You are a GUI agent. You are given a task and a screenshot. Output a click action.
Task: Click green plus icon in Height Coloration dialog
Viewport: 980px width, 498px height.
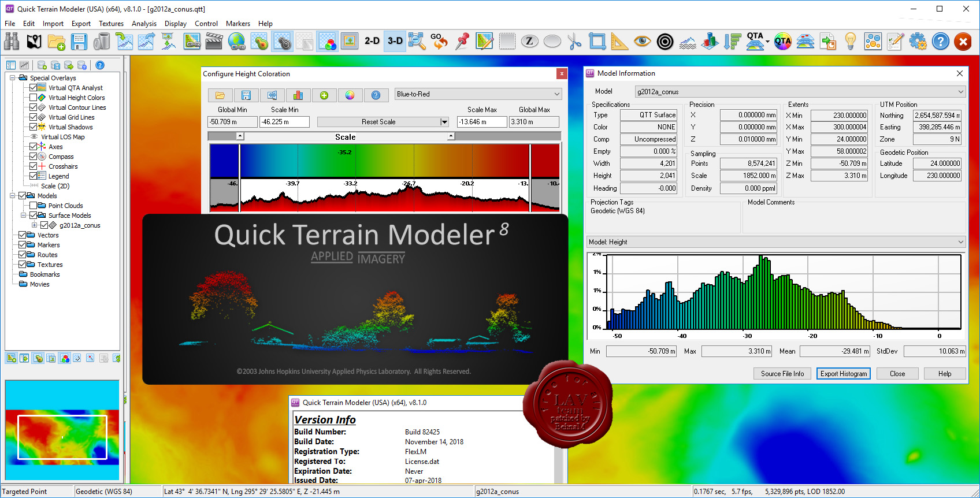pos(324,95)
